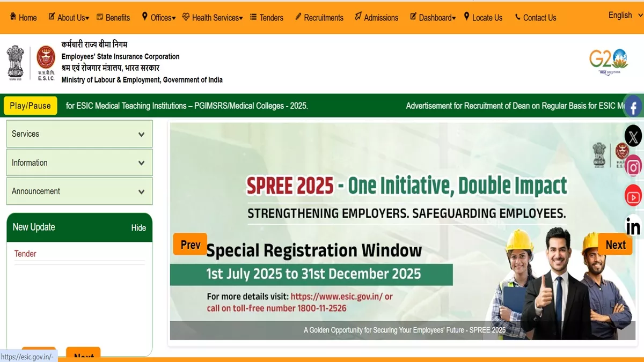Click the edit icon beside Dashboard
644x362 pixels.
[413, 17]
